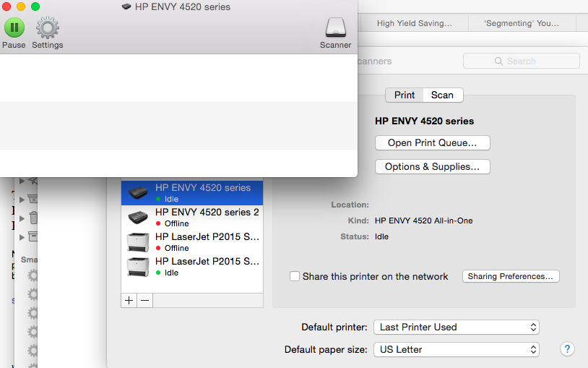Select HP ENVY 4520 series 2 printer

(192, 218)
